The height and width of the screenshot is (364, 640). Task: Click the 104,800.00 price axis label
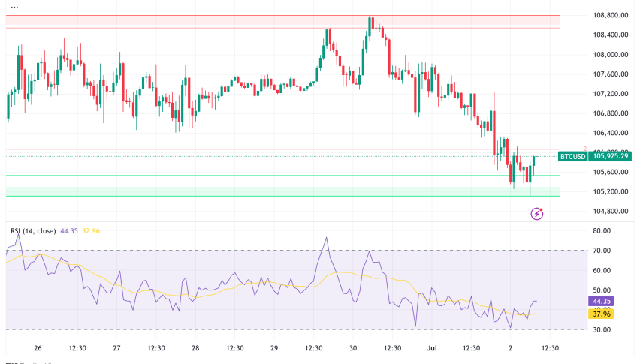point(610,211)
